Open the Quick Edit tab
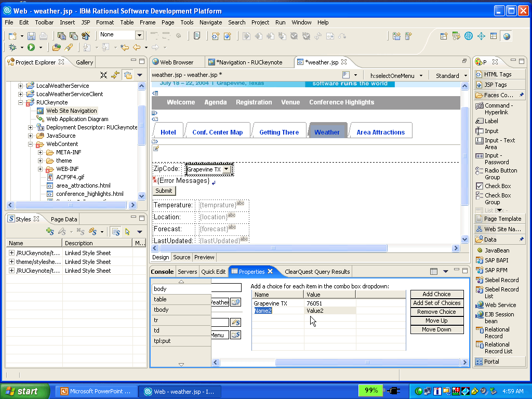Viewport: 532px width, 399px height. click(x=213, y=272)
